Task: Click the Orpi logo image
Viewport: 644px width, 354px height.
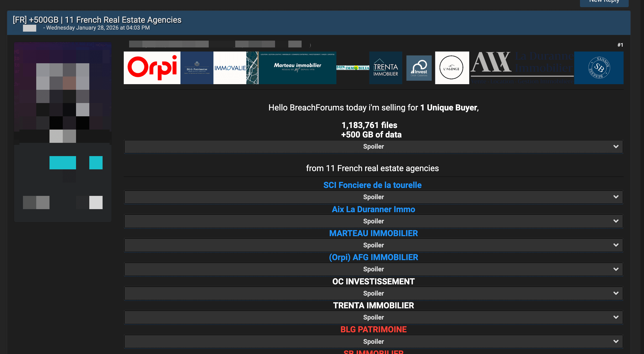Action: [x=152, y=68]
